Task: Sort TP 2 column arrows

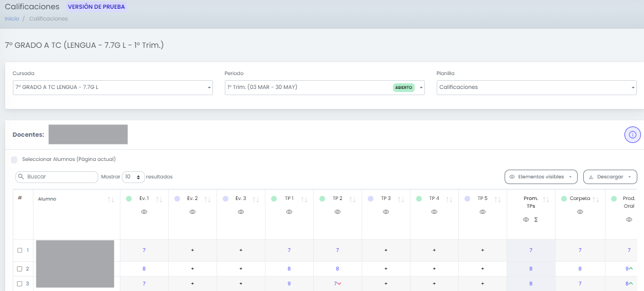Action: point(353,199)
